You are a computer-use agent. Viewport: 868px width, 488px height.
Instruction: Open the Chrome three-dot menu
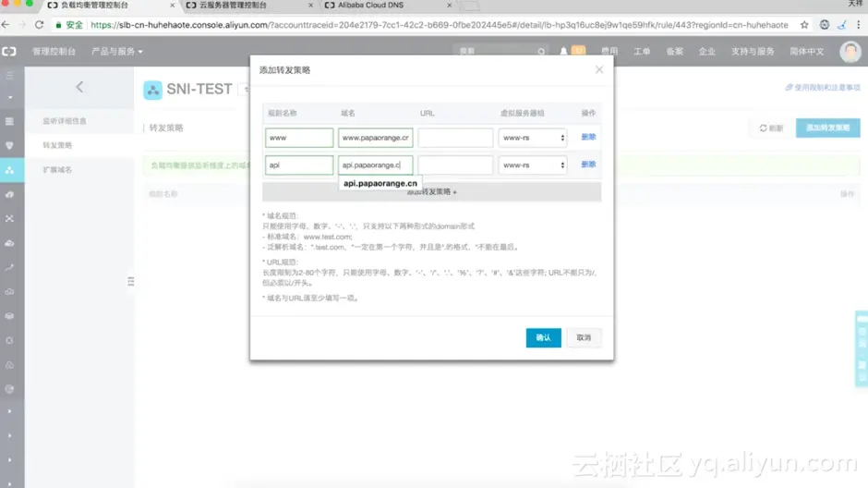(x=859, y=25)
